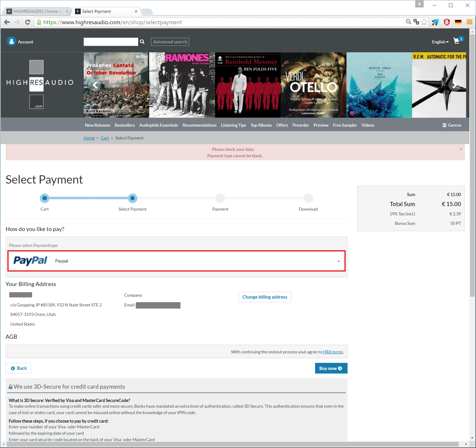Viewport: 476px width, 448px height.
Task: Click the horizontal page scrollbar
Action: pyautogui.click(x=232, y=444)
